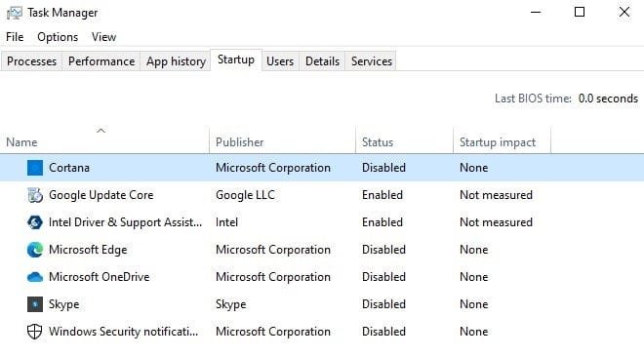This screenshot has height=357, width=644.
Task: Select the Microsoft OneDrive cloud icon
Action: 35,277
